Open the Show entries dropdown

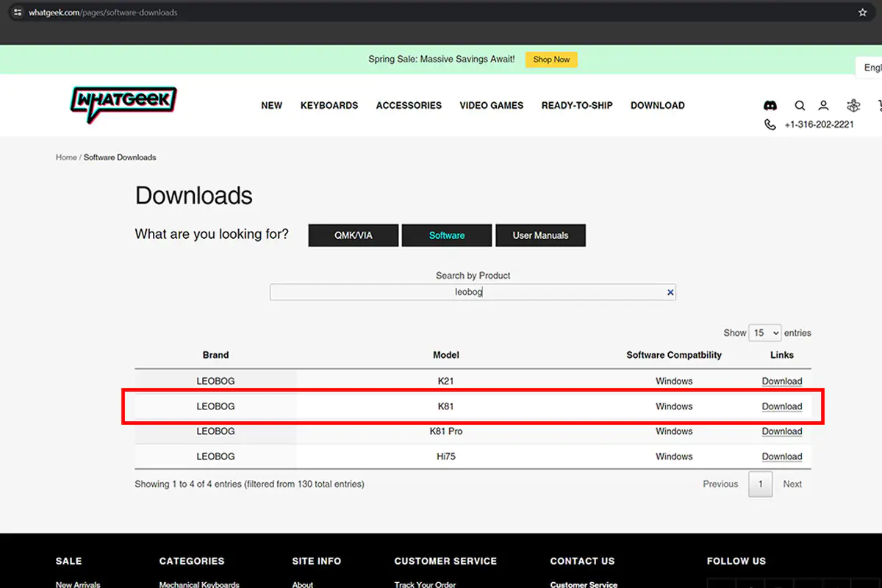765,333
